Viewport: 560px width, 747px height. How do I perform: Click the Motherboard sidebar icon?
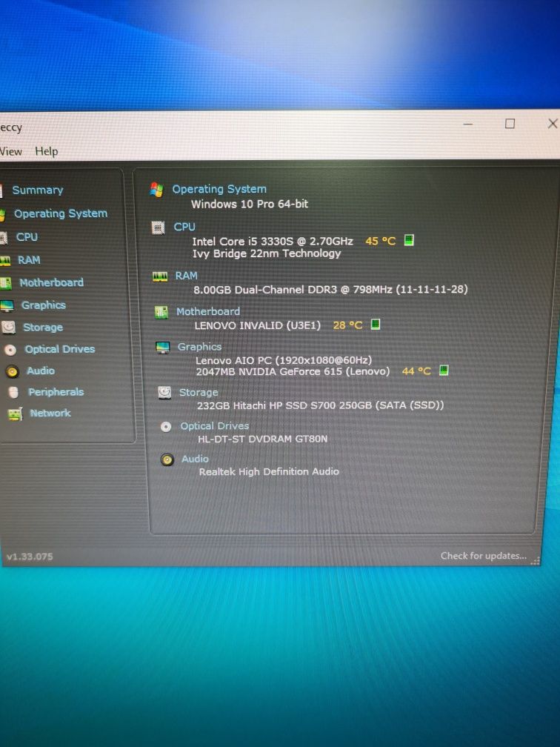(6, 283)
